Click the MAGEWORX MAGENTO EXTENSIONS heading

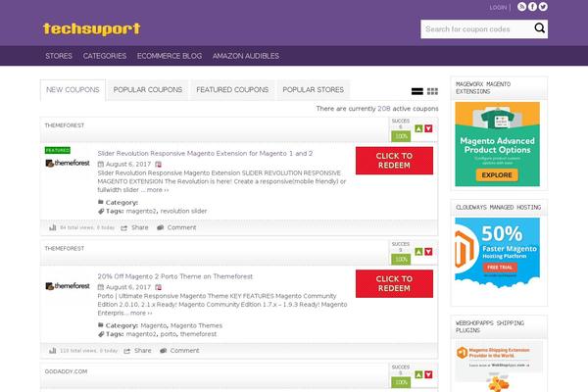tap(483, 88)
